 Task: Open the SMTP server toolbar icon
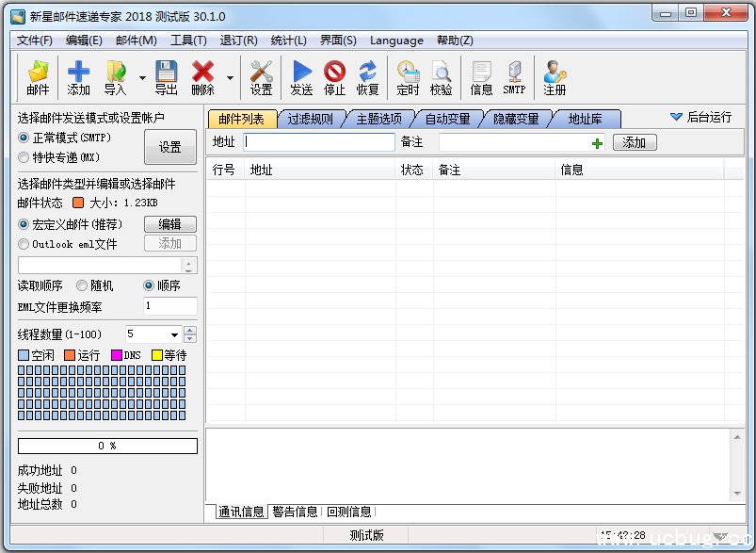click(514, 77)
